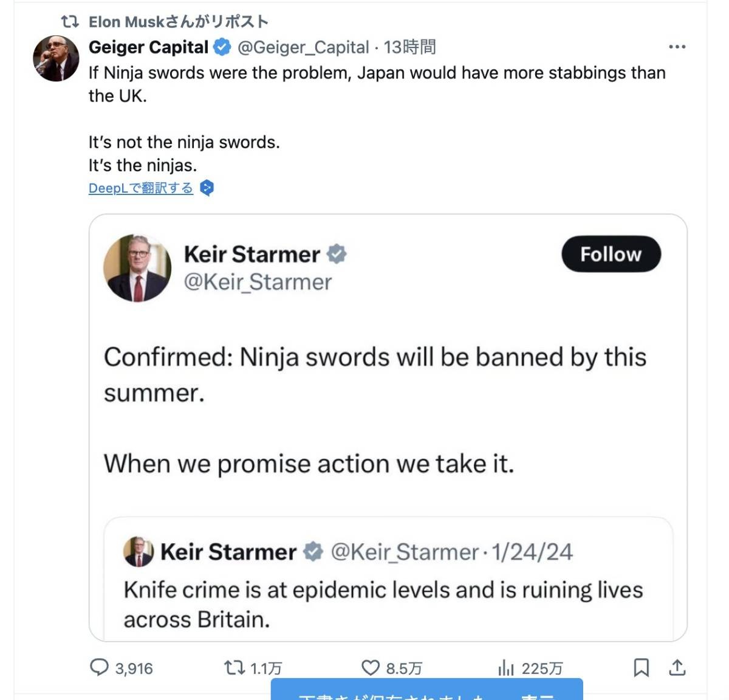The height and width of the screenshot is (700, 729).
Task: Click Keir Starmer's large profile photo
Action: (137, 268)
